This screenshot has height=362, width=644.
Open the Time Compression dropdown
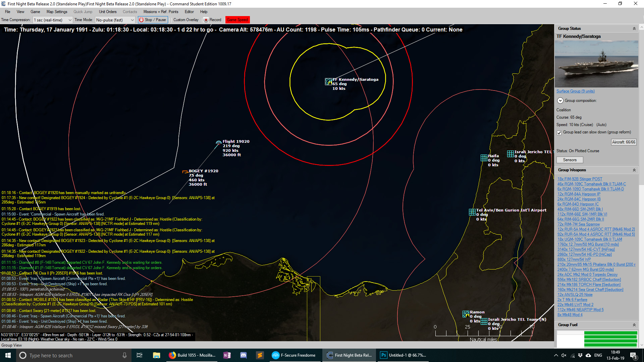69,20
